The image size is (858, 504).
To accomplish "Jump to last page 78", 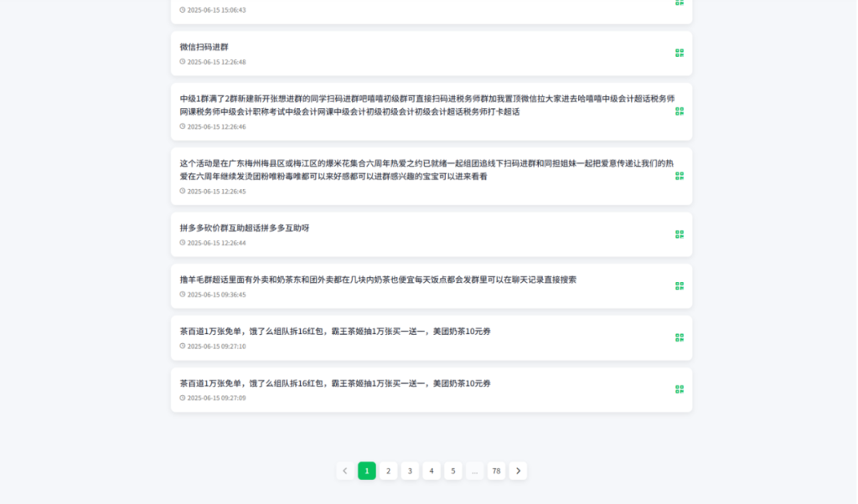I will (x=496, y=471).
